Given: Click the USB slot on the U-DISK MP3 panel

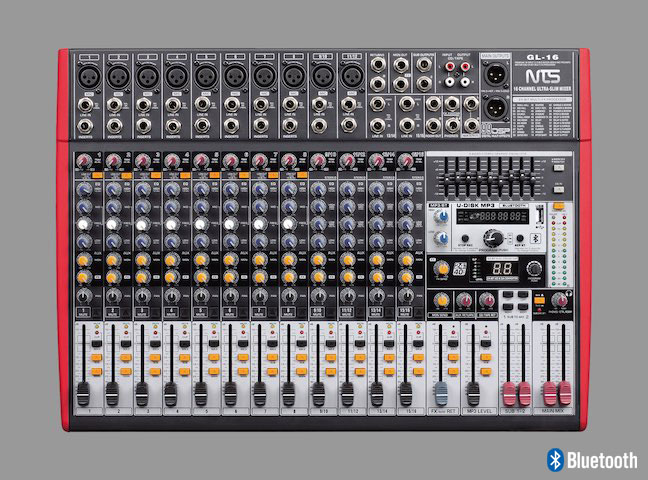Looking at the screenshot, I should click(539, 216).
